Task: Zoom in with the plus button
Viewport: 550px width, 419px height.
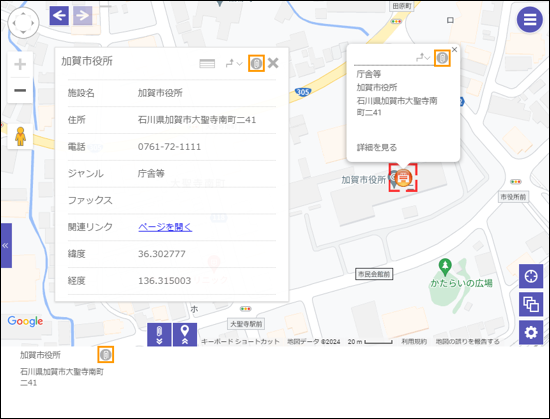Action: [x=20, y=65]
